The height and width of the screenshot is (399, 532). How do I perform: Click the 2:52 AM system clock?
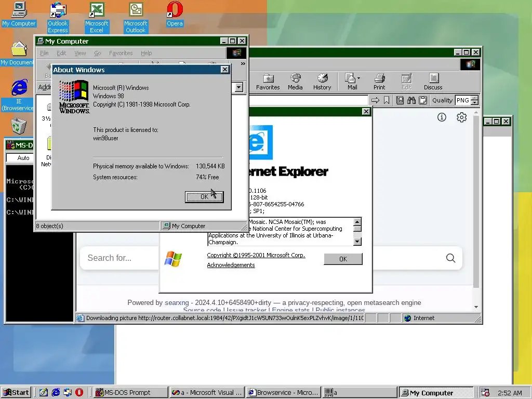coord(510,393)
